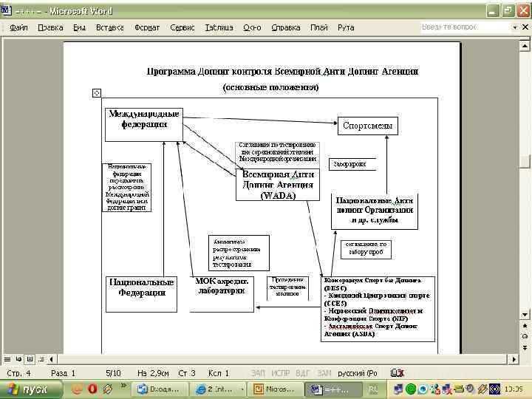
Task: Toggle ЗАП macro recording status indicator
Action: point(258,373)
